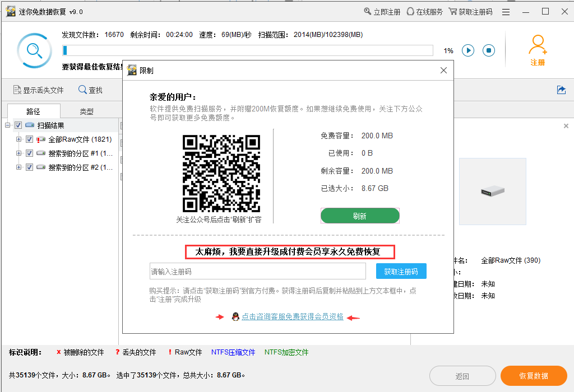Collapse the 扫描结果 tree node

coord(7,125)
